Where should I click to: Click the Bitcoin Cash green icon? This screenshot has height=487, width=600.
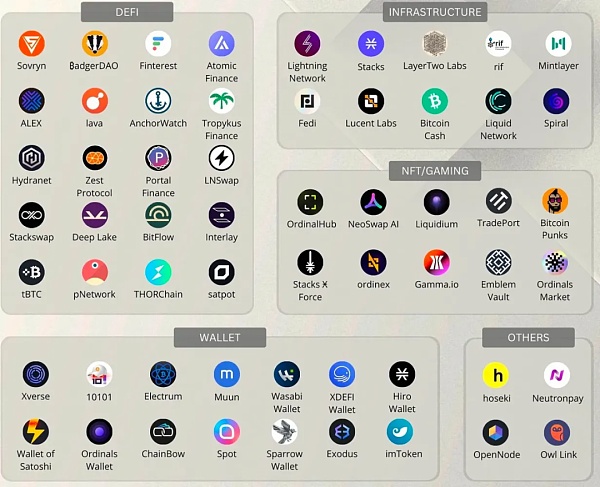(x=434, y=101)
